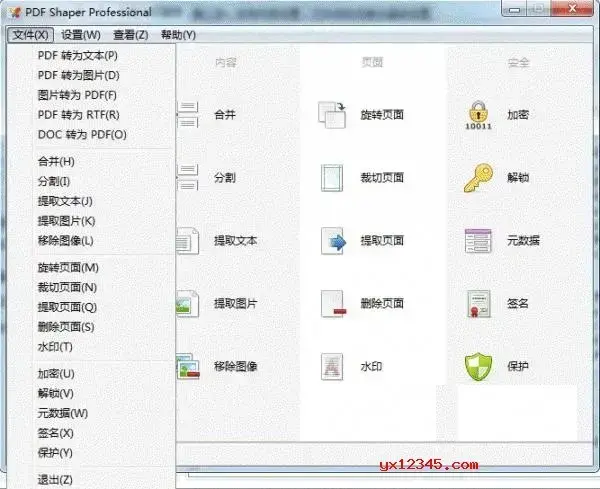Click the 水印 label in pages column
Image resolution: width=600 pixels, height=489 pixels.
pos(371,367)
